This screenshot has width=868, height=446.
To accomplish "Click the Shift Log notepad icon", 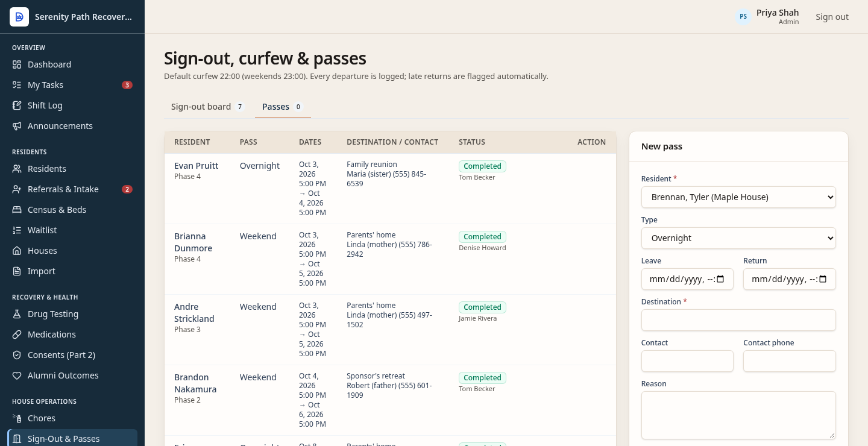I will click(17, 105).
